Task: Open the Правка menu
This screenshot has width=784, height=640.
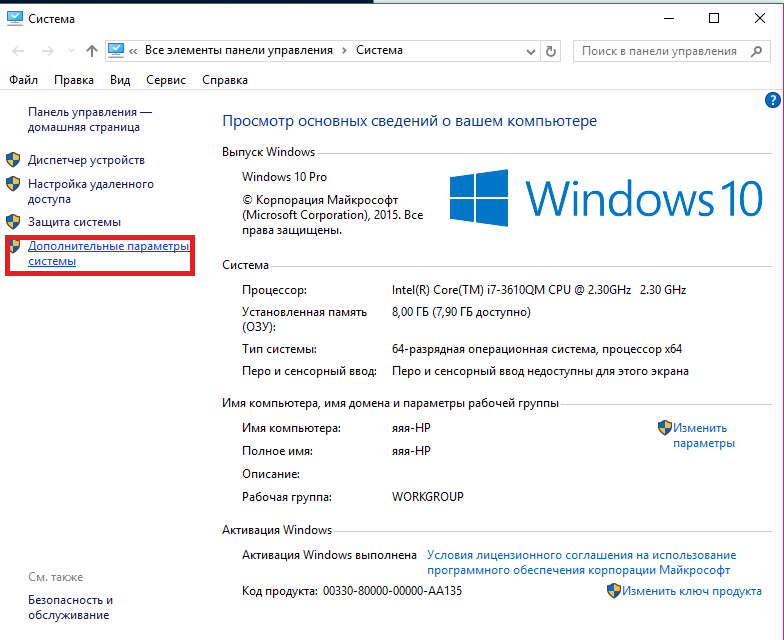Action: [x=74, y=80]
